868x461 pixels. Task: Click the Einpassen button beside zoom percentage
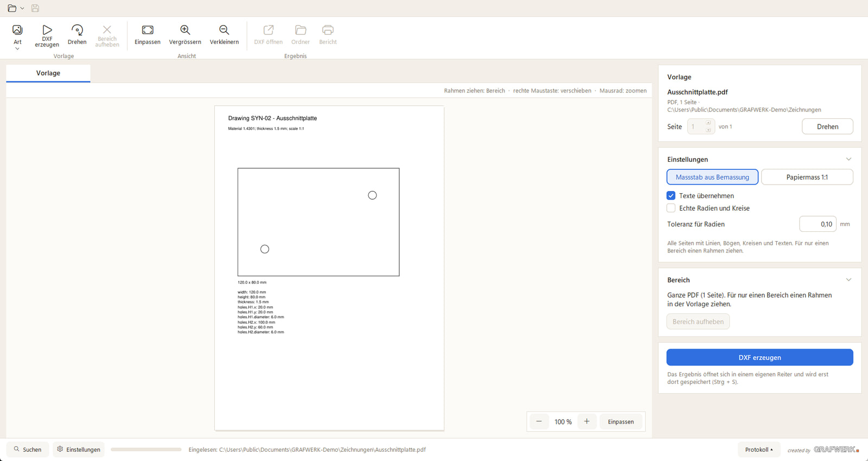point(621,421)
